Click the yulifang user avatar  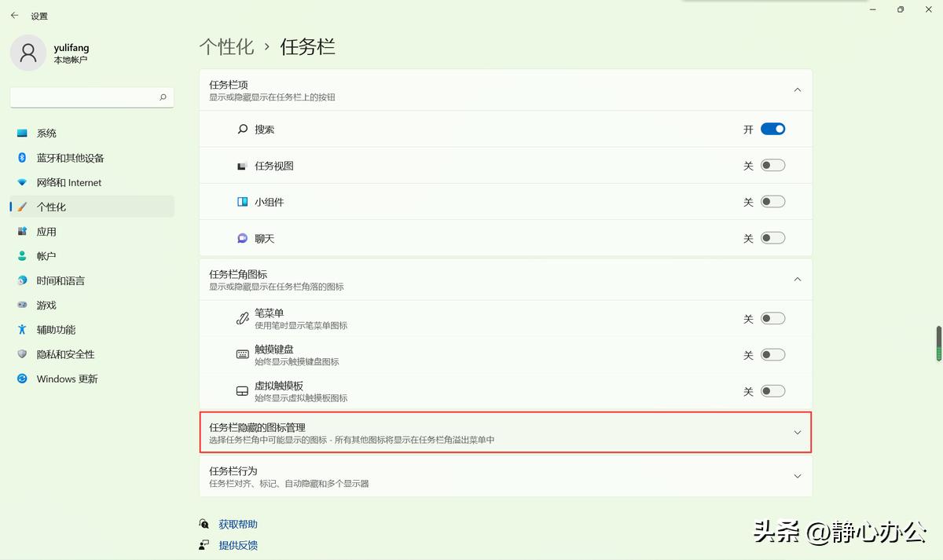28,53
